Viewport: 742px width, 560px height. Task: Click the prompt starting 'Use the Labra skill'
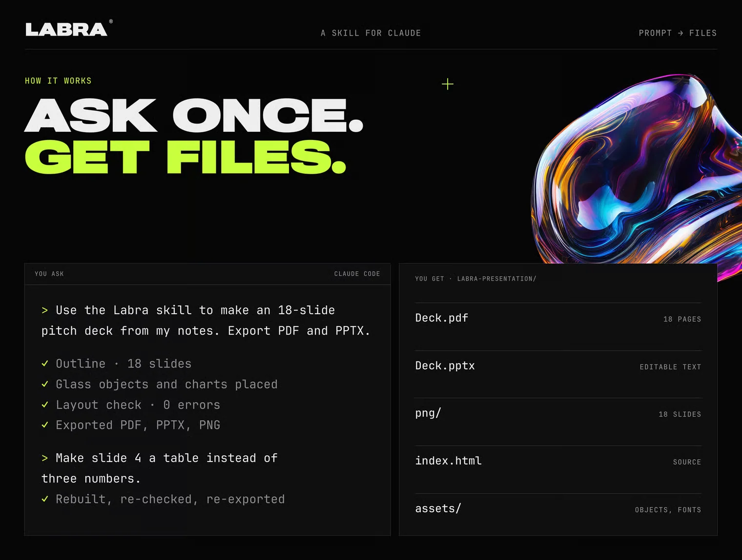pos(206,320)
